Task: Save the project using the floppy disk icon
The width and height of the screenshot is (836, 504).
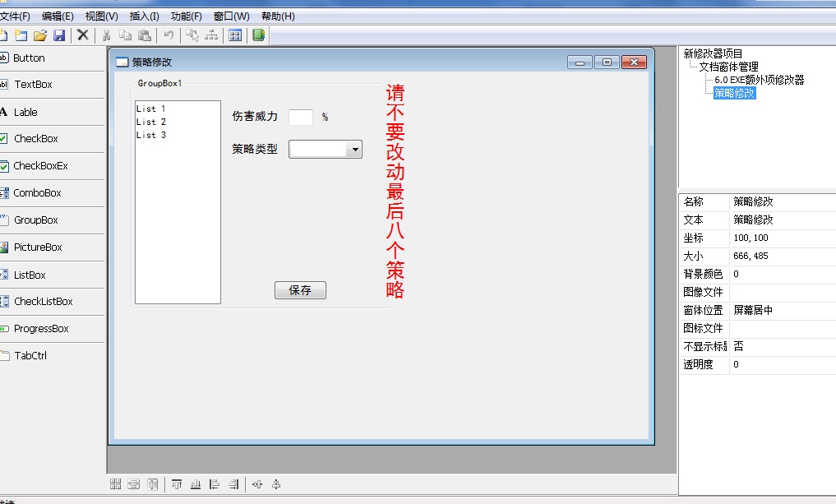Action: coord(59,35)
